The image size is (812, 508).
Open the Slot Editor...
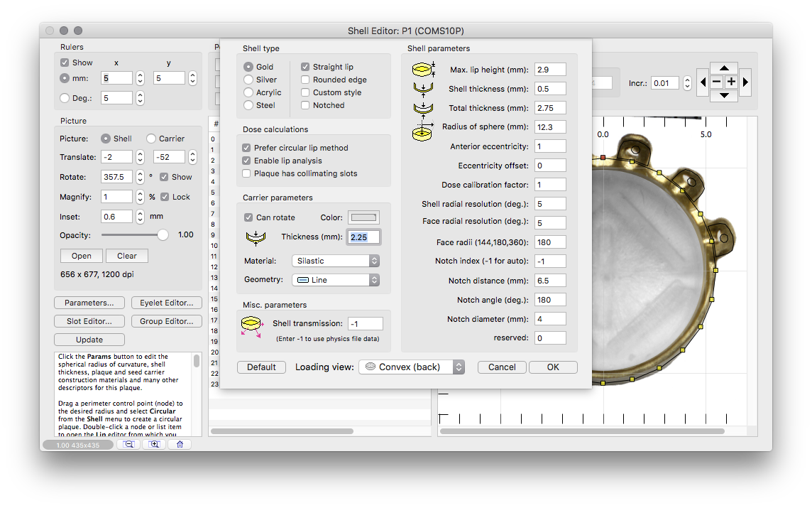89,321
